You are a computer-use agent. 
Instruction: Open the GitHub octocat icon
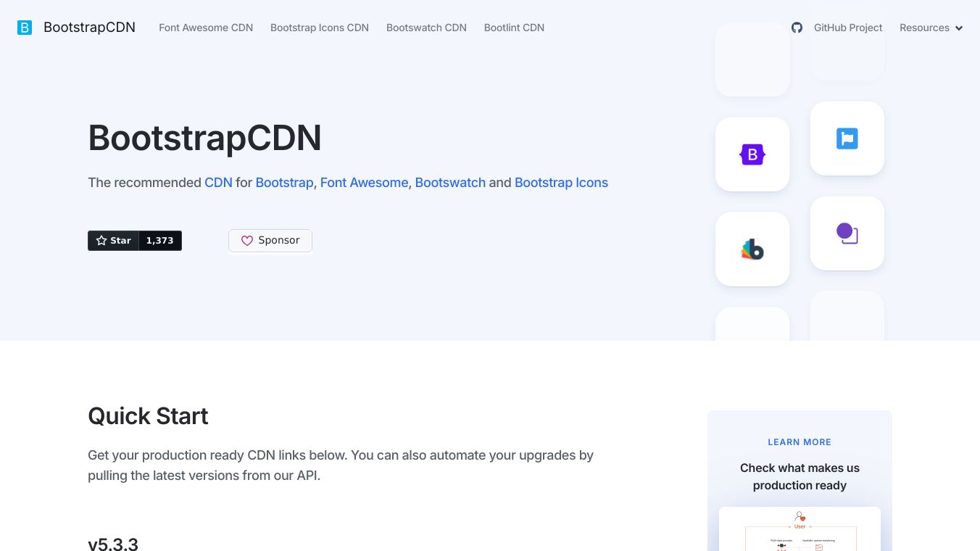coord(797,28)
